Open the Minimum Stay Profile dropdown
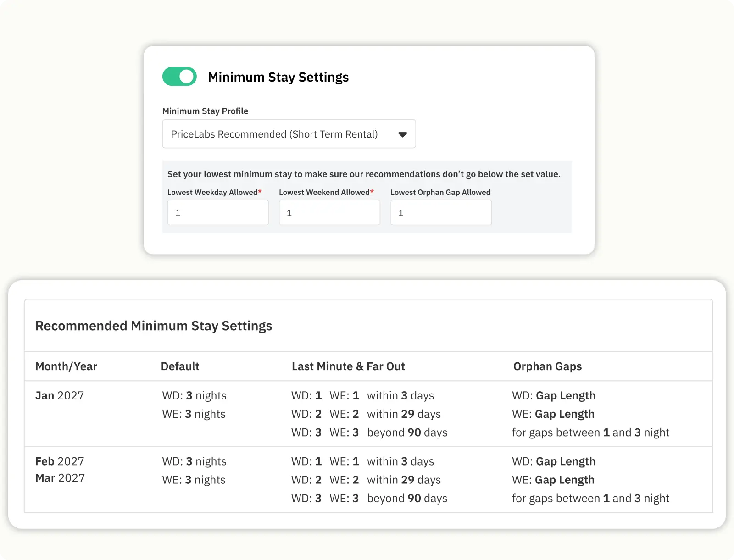This screenshot has width=734, height=560. point(289,134)
